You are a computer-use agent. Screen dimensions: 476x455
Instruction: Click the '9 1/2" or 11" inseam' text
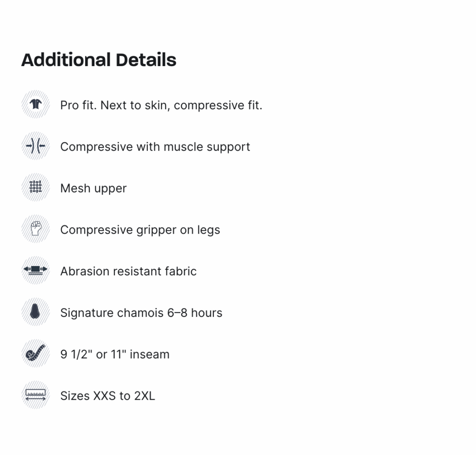click(x=115, y=354)
